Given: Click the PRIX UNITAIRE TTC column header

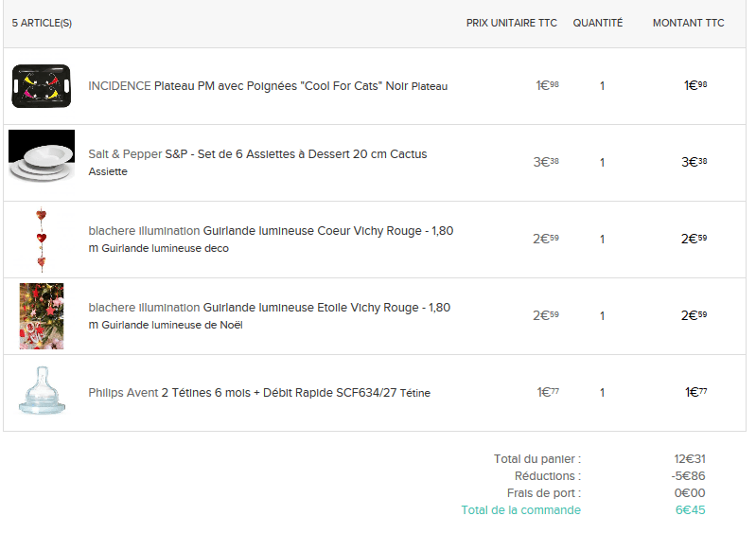Looking at the screenshot, I should point(511,23).
